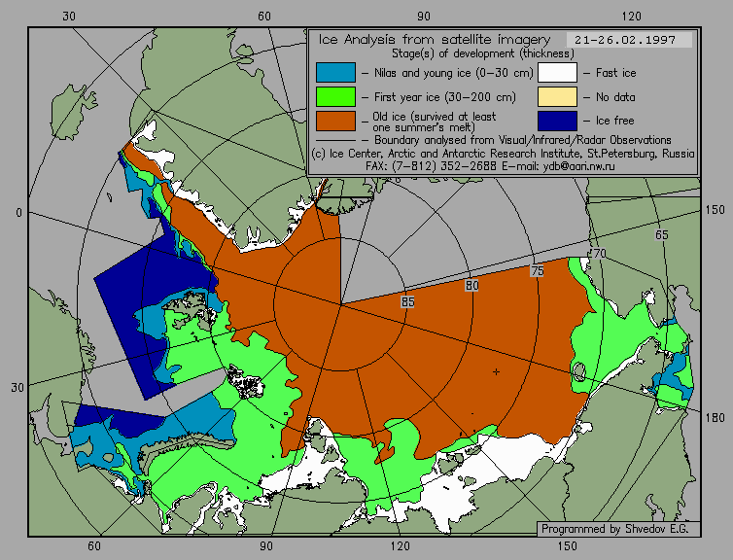Viewport: 733px width, 560px height.
Task: Click the Nilas and young ice blue swatch
Action: 335,73
